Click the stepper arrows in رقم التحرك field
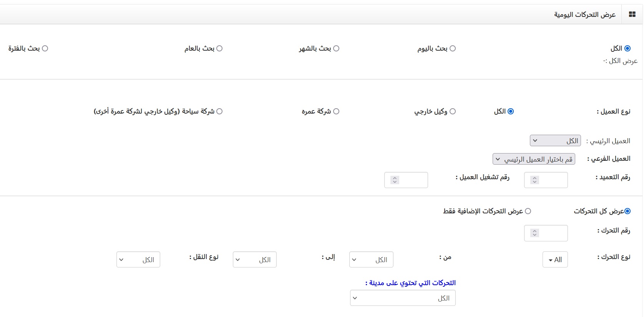Screen dimensions: 644x317 534,233
